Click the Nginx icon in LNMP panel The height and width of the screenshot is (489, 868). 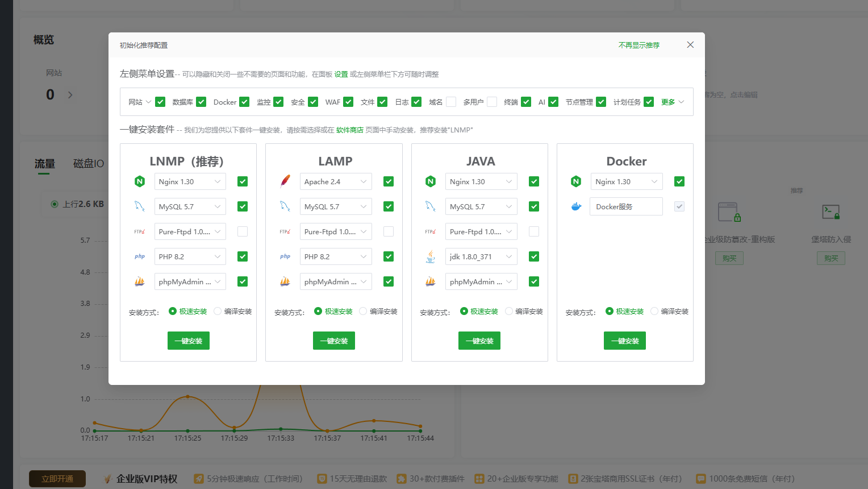pyautogui.click(x=140, y=181)
